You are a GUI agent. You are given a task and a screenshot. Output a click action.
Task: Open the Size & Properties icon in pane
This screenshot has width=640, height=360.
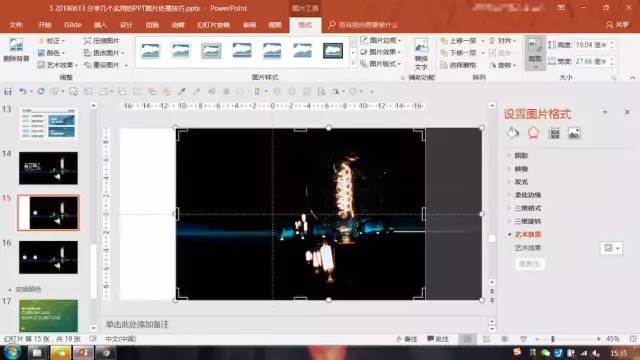pos(554,133)
